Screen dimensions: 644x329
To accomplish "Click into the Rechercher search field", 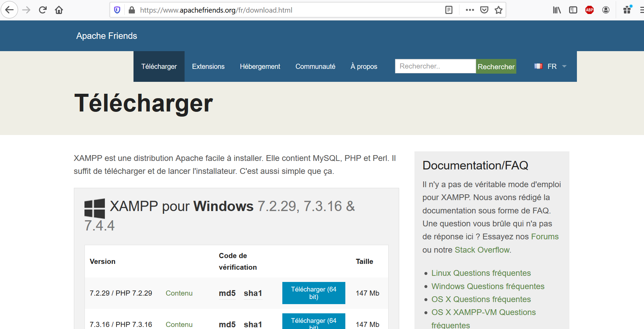I will [435, 66].
